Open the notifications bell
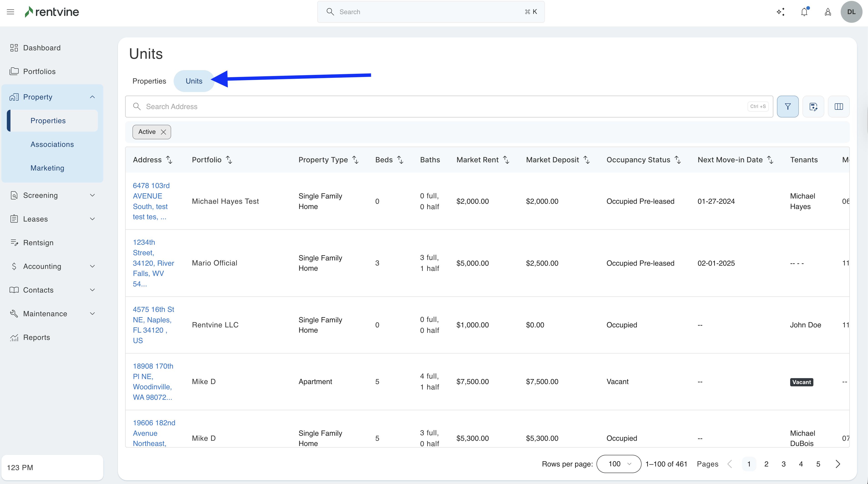The image size is (868, 484). pos(804,12)
